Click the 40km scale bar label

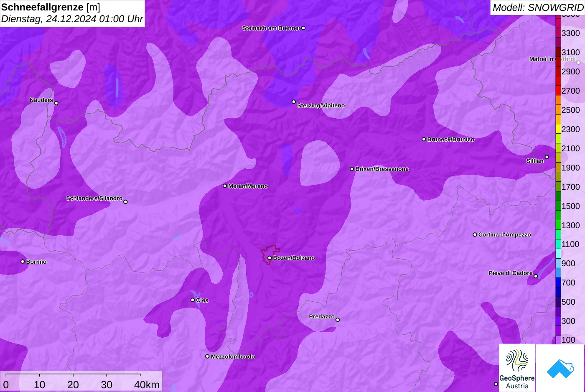click(147, 384)
